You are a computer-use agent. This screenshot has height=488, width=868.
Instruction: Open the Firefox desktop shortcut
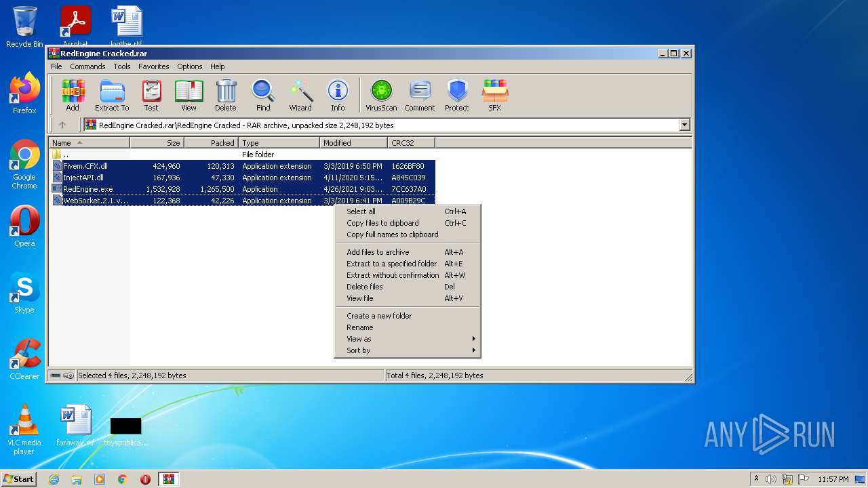[24, 94]
